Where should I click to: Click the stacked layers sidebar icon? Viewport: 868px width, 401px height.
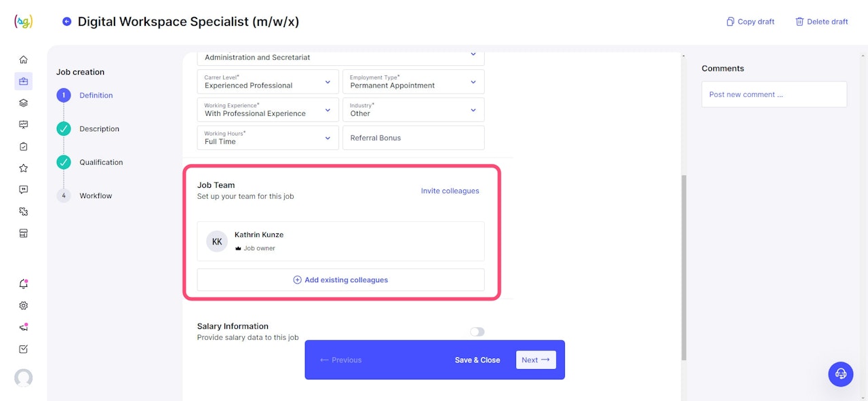[x=23, y=103]
